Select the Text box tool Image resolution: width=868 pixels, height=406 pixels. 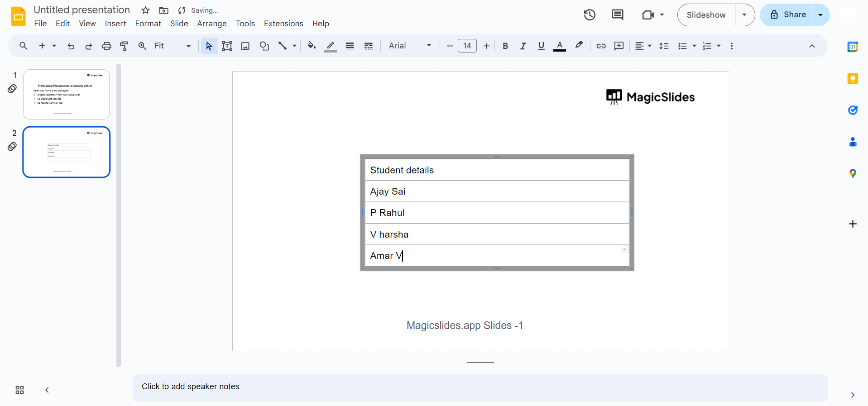pyautogui.click(x=227, y=46)
